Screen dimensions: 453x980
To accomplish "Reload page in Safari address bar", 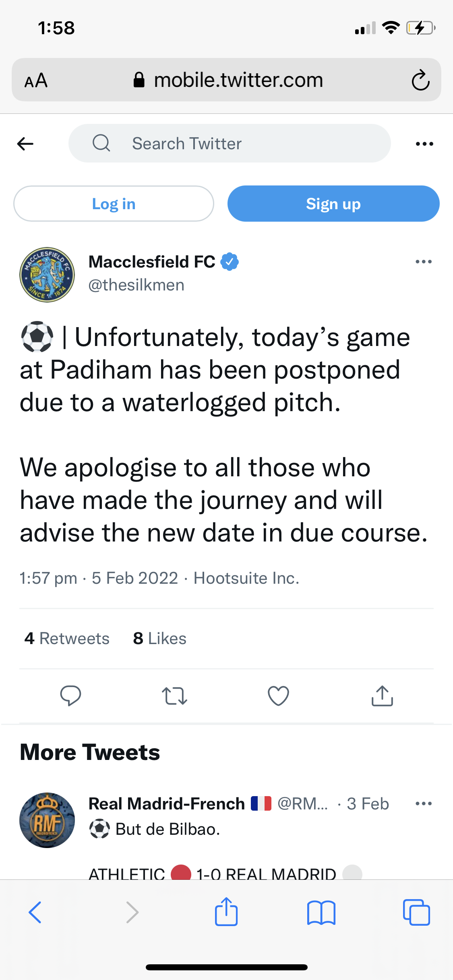I will (x=420, y=80).
